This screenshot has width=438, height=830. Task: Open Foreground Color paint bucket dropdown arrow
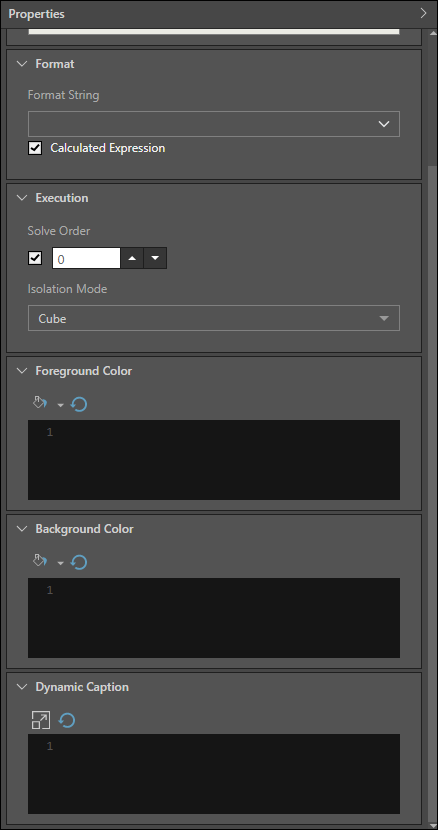(60, 405)
